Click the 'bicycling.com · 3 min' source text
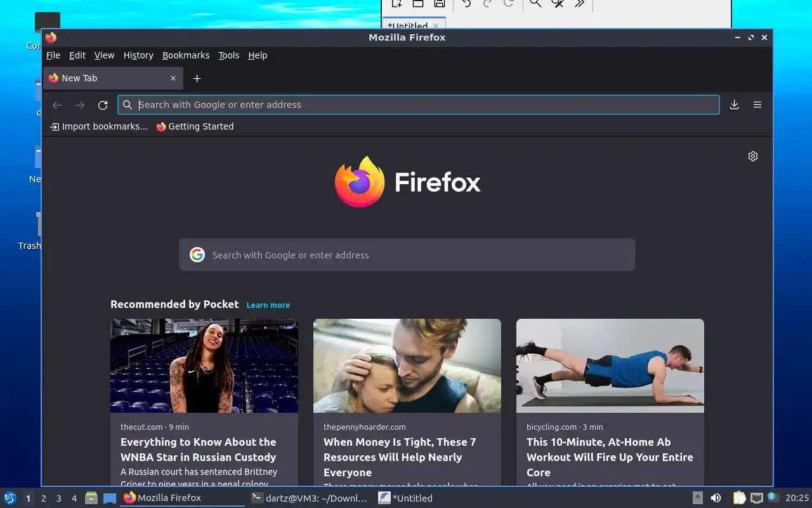This screenshot has width=812, height=508. pos(565,427)
